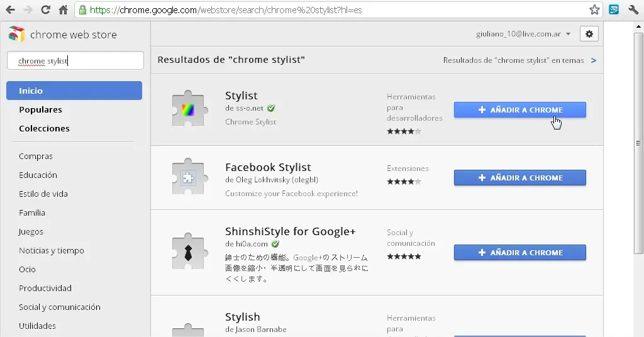Open the Facebook Stylist title
This screenshot has height=337, width=644.
point(268,167)
